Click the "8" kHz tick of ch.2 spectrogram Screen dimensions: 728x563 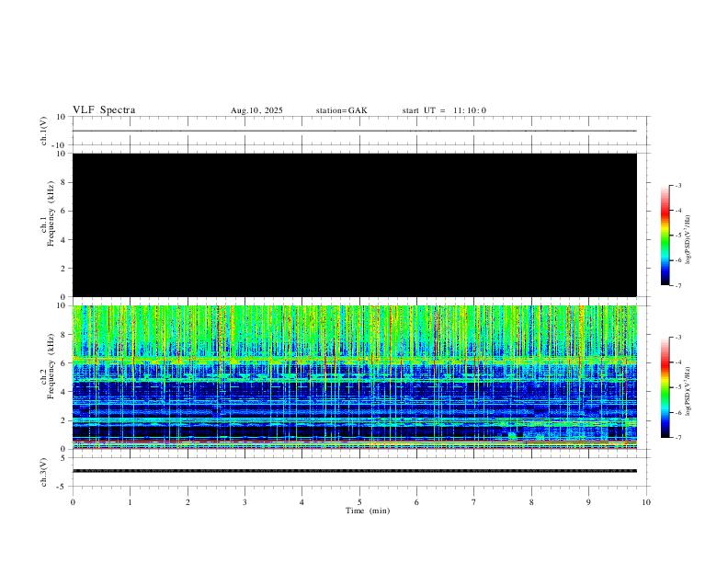64,335
